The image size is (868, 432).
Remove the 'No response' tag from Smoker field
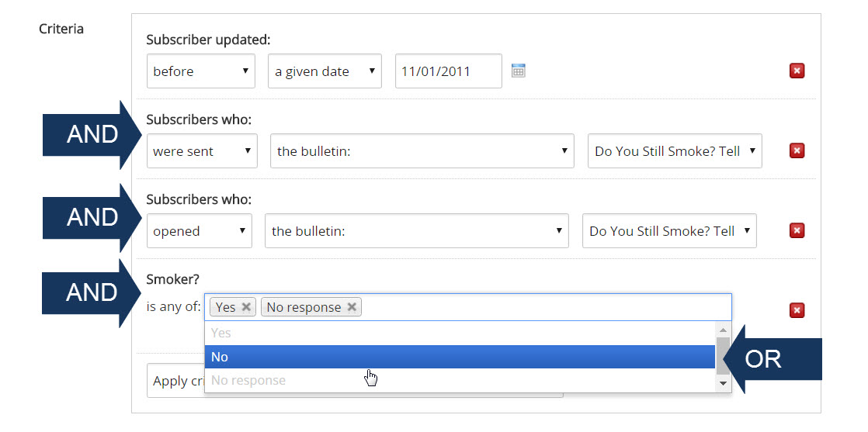[x=352, y=307]
